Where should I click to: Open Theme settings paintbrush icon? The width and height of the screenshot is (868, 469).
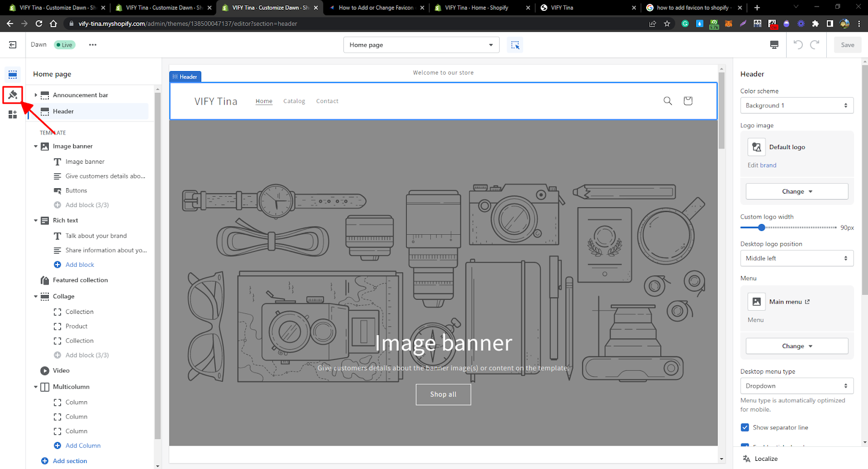coord(12,95)
